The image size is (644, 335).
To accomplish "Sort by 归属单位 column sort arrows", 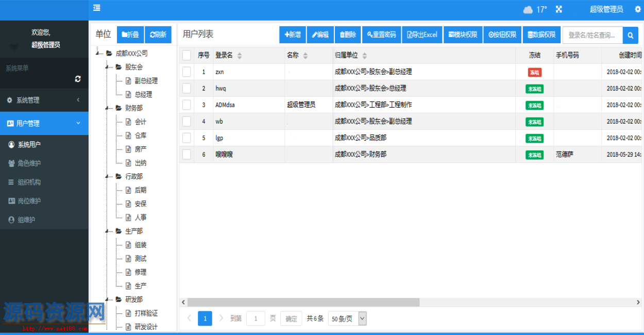I will tap(365, 56).
